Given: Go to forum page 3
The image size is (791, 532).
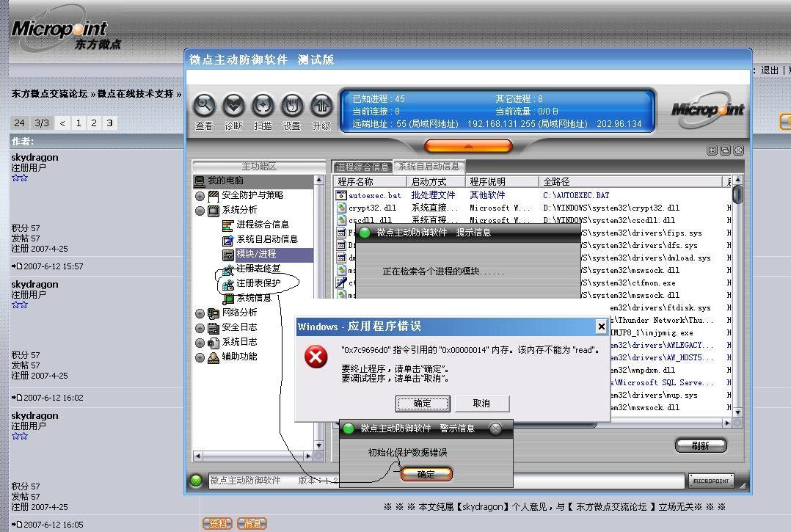Looking at the screenshot, I should point(109,123).
